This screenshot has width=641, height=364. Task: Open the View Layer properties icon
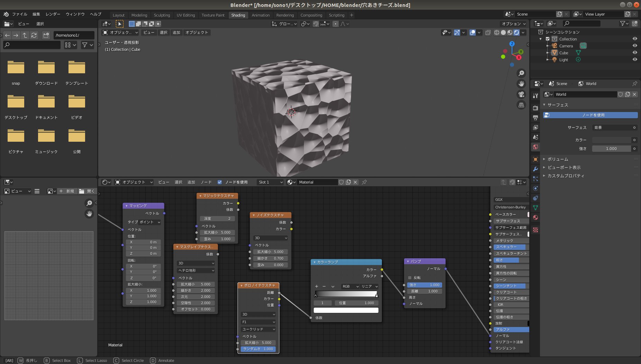point(535,127)
